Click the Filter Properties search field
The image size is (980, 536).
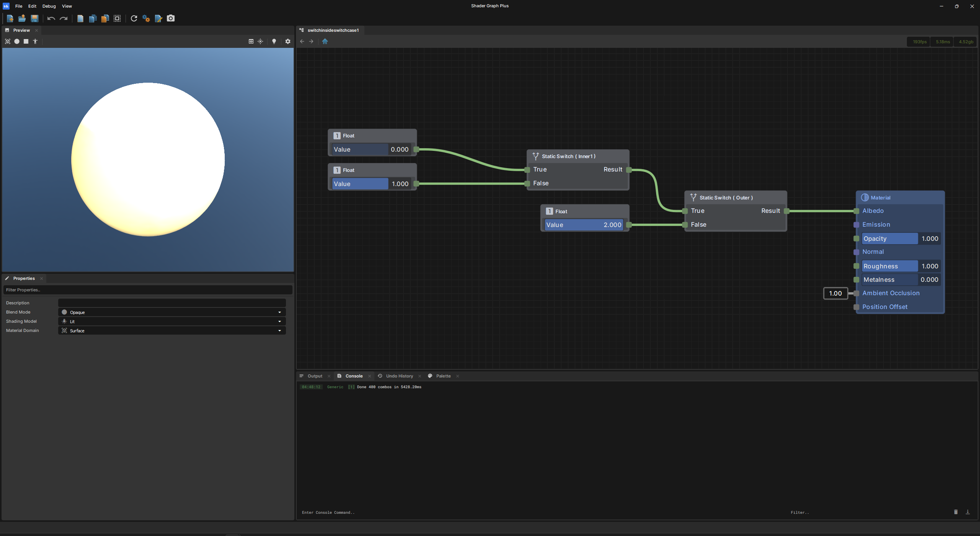(x=148, y=290)
